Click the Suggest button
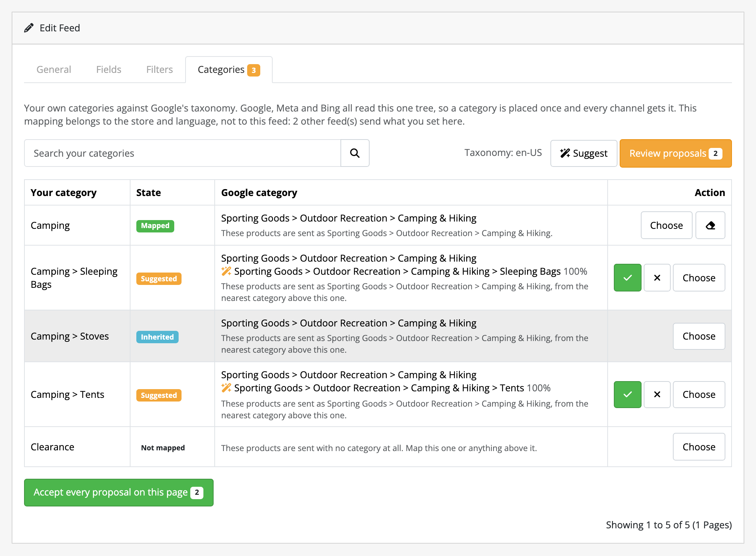This screenshot has width=756, height=556. pyautogui.click(x=584, y=153)
